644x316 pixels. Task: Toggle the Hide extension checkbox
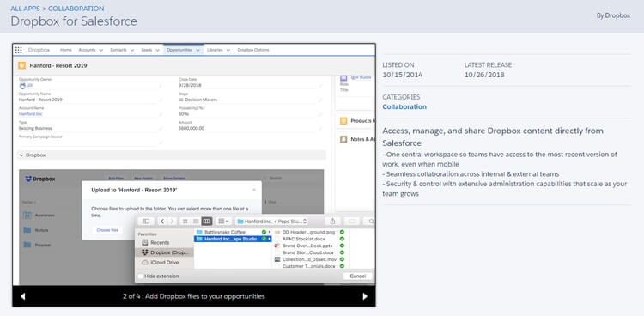pos(141,276)
